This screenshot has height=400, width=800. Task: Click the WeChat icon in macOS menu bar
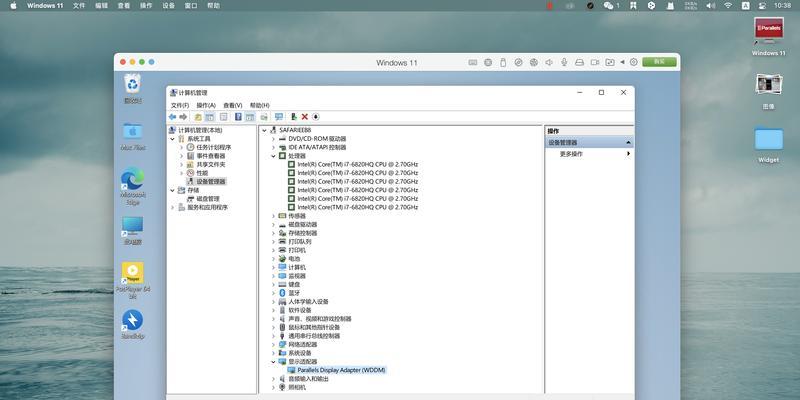(611, 6)
